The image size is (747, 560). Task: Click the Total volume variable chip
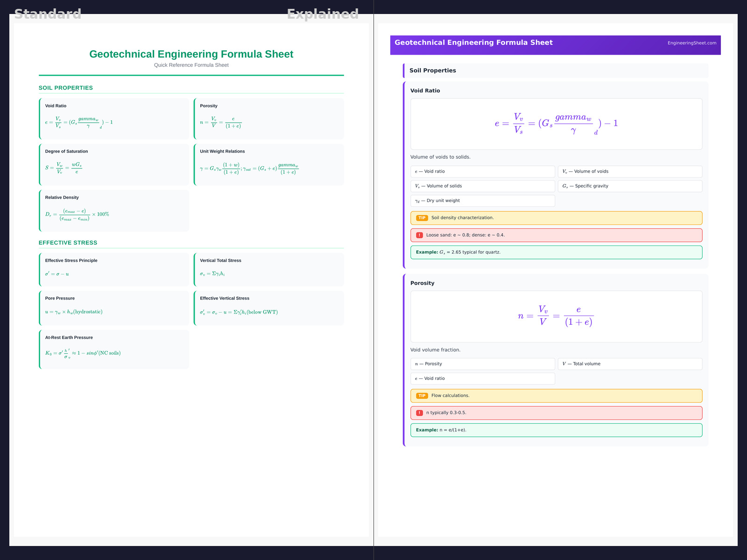point(629,364)
